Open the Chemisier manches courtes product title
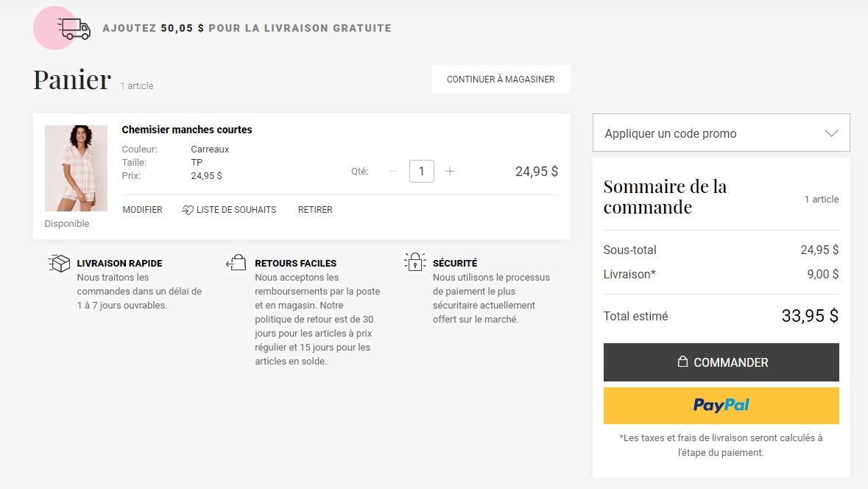Screen dimensions: 868x489 click(x=186, y=130)
